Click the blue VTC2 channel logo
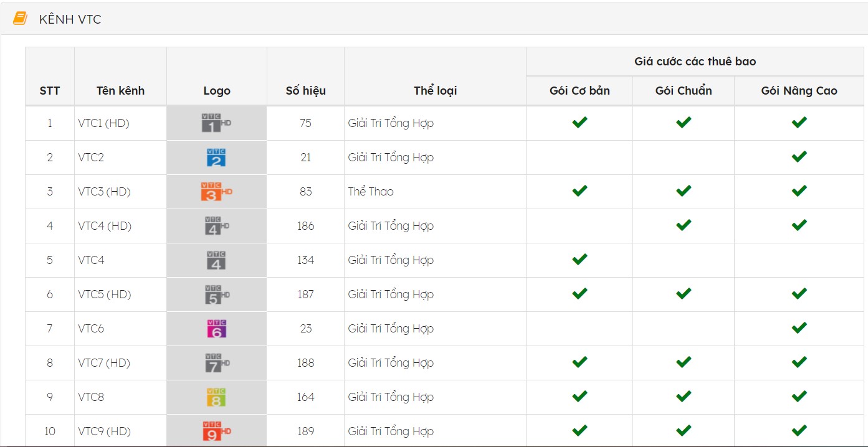The image size is (868, 447). (216, 158)
